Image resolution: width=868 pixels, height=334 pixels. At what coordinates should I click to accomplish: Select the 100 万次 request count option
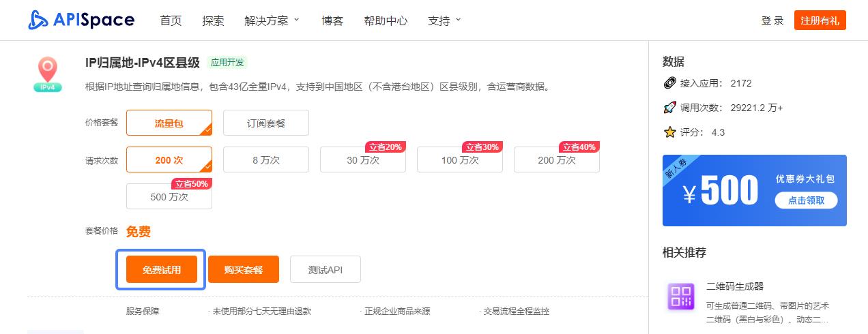pyautogui.click(x=460, y=160)
